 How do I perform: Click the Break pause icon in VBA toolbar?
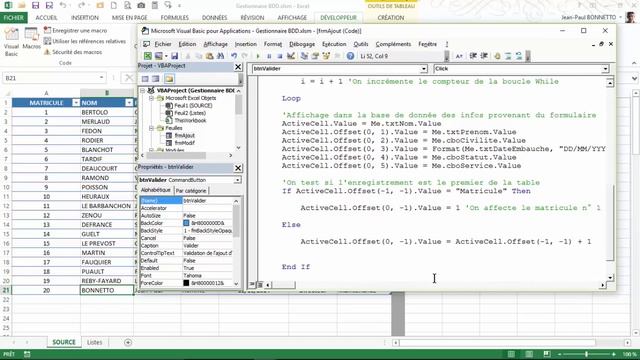point(269,56)
